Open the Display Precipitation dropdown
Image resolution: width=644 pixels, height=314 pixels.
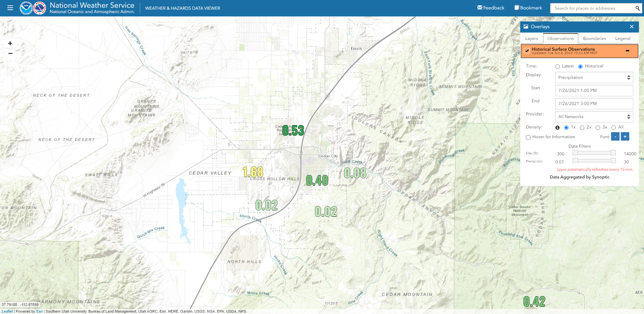click(594, 77)
